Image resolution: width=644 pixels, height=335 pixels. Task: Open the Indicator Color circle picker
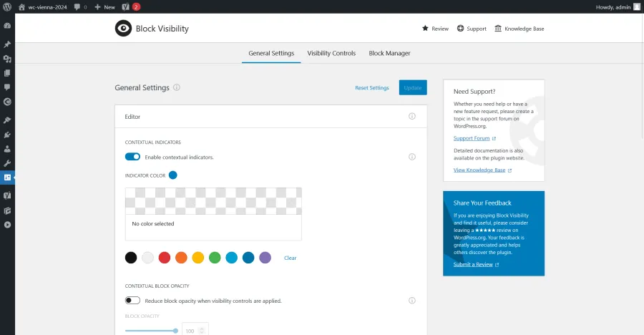click(173, 175)
